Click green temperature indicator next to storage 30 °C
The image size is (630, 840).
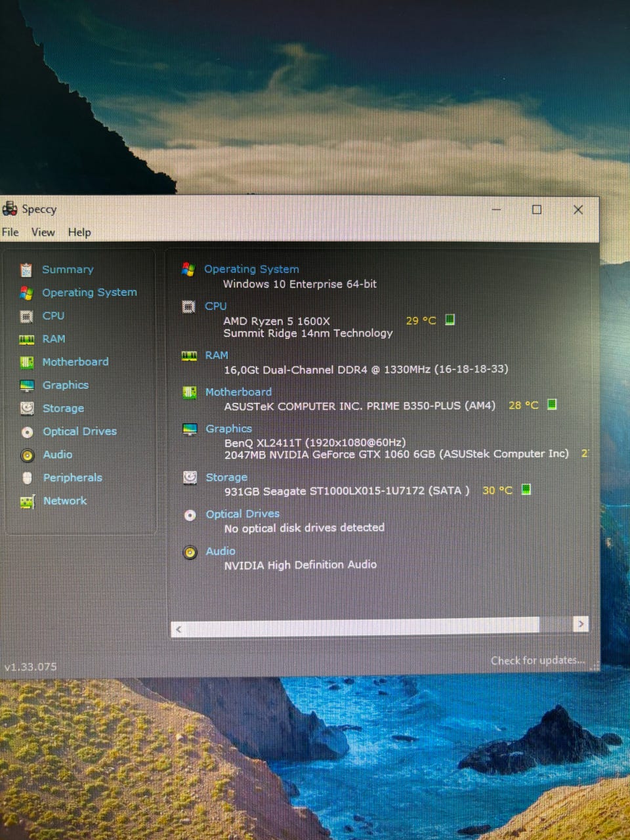point(526,490)
